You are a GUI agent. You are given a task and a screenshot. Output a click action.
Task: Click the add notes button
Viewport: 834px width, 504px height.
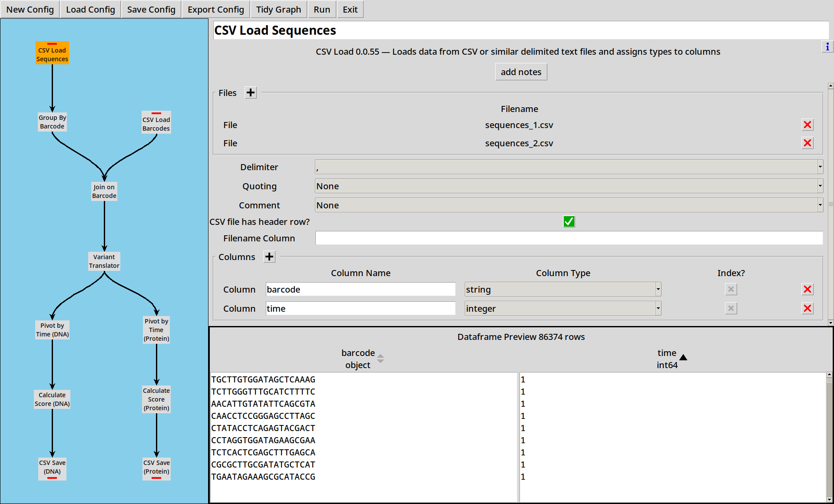tap(521, 72)
